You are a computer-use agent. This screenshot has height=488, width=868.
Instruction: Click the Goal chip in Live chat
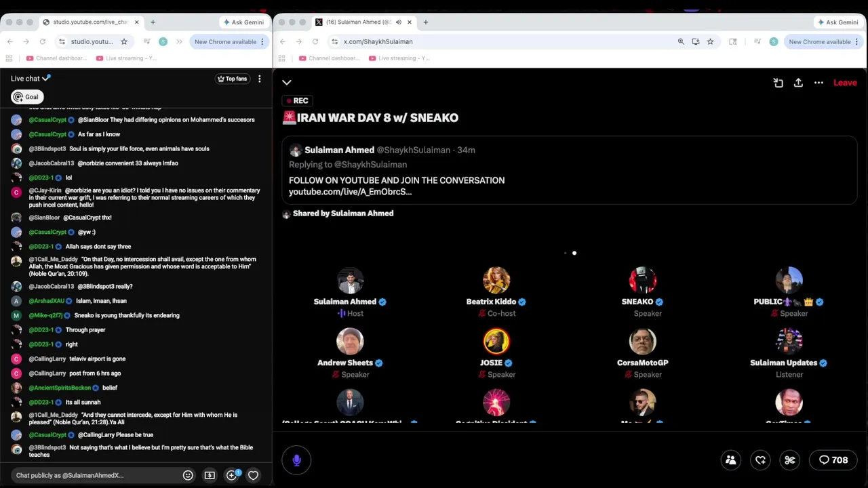tap(27, 97)
